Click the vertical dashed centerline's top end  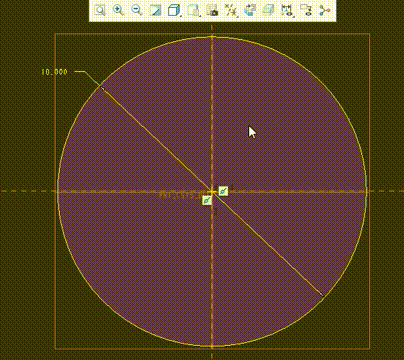(x=212, y=28)
